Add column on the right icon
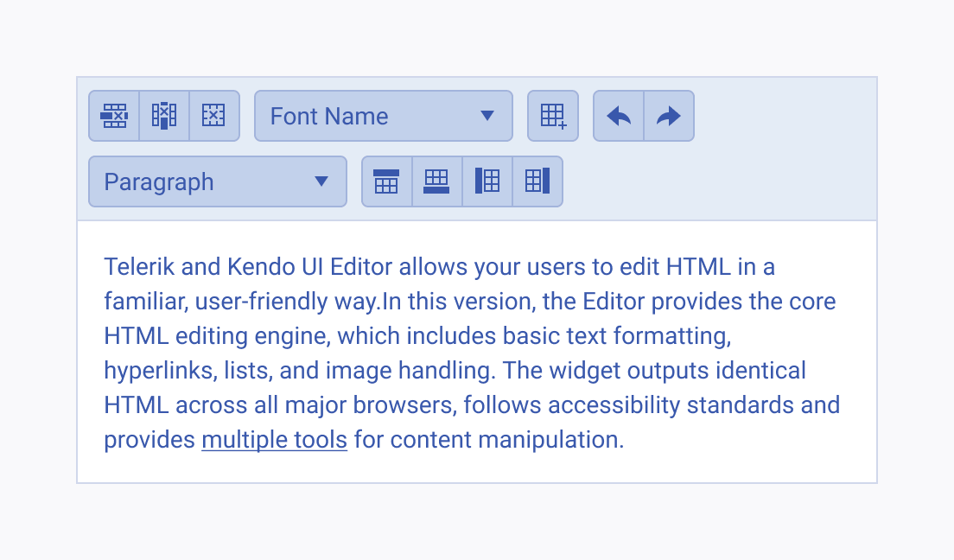The image size is (954, 560). point(537,181)
